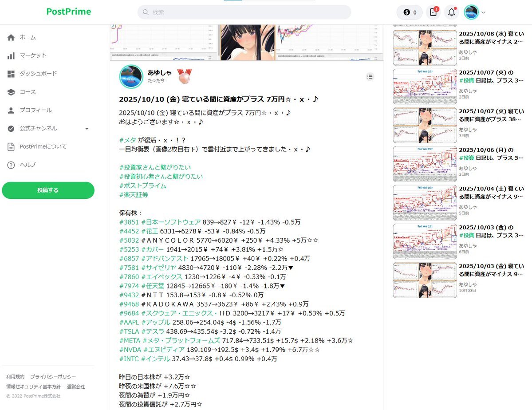Click the user avatar in header
Screen dimensions: 532x410
[471, 12]
